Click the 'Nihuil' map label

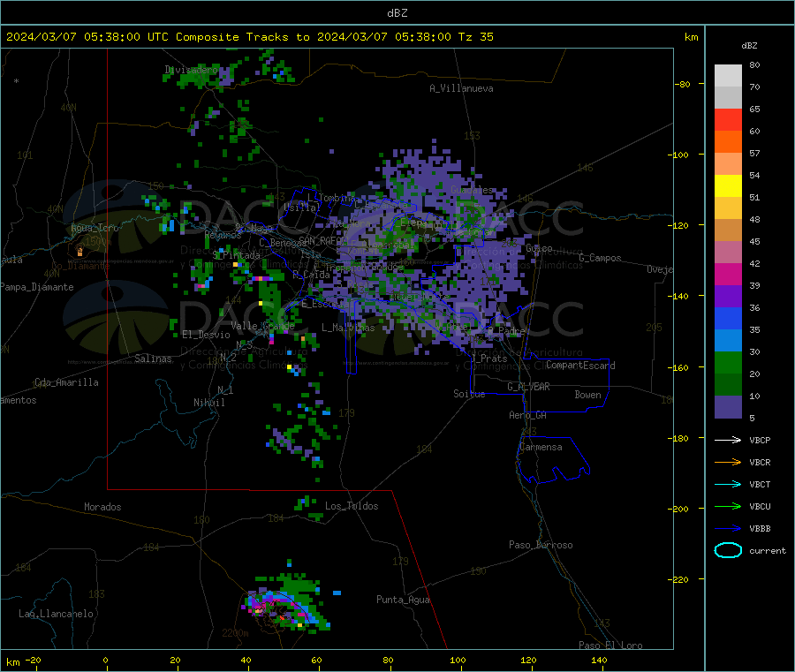point(208,403)
